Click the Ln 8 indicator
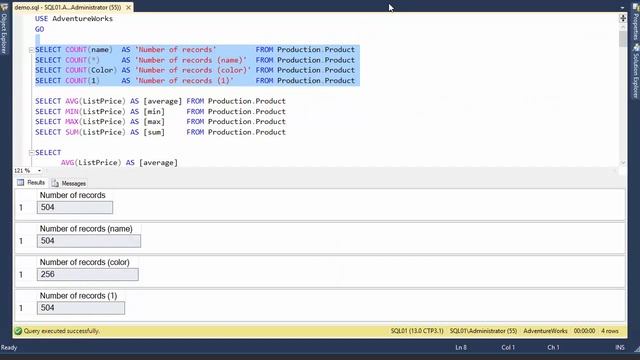 tap(461, 347)
